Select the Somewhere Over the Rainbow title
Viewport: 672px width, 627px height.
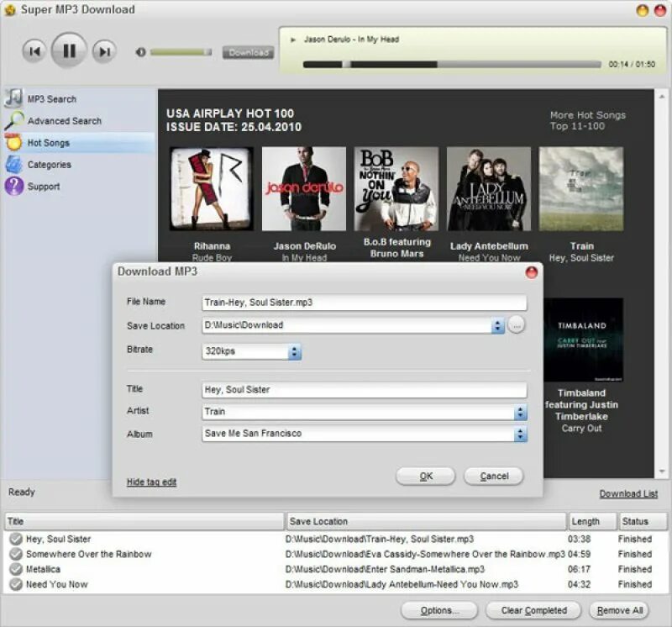click(x=89, y=554)
